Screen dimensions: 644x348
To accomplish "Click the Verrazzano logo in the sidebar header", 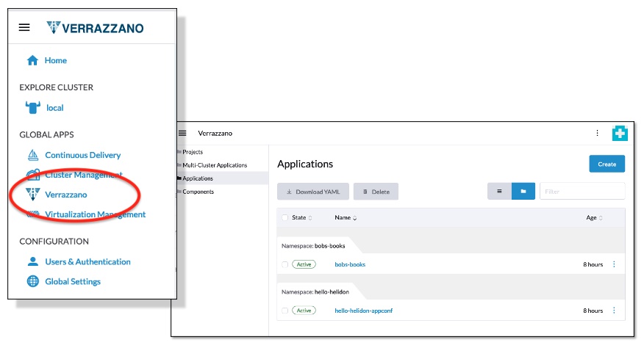I will tap(95, 28).
